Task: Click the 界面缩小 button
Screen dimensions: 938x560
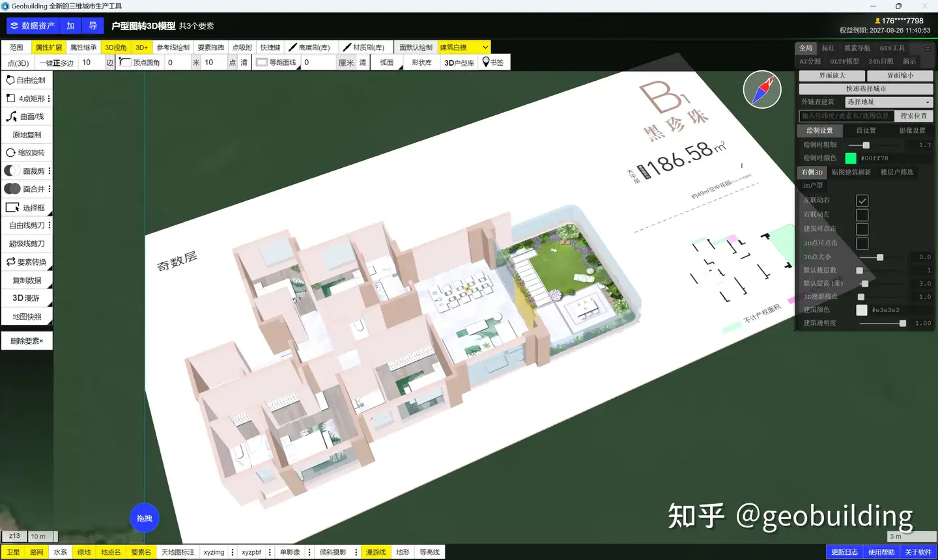Action: 900,76
